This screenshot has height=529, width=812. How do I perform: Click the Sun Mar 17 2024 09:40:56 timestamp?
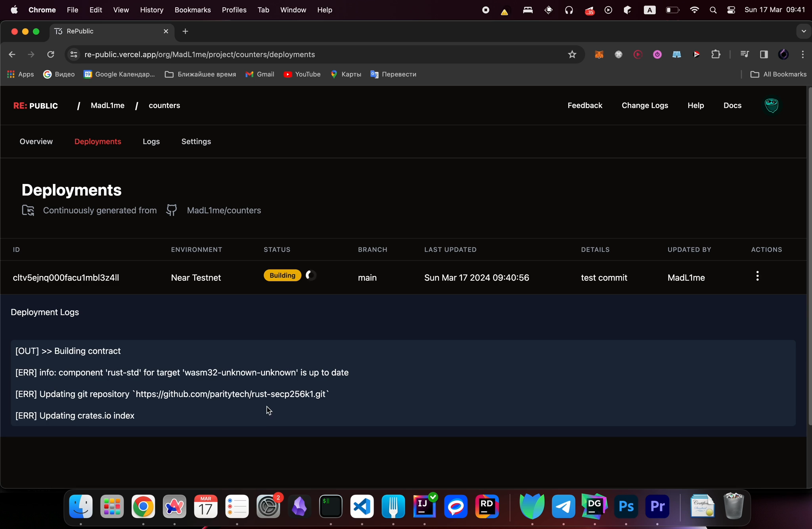click(x=477, y=278)
